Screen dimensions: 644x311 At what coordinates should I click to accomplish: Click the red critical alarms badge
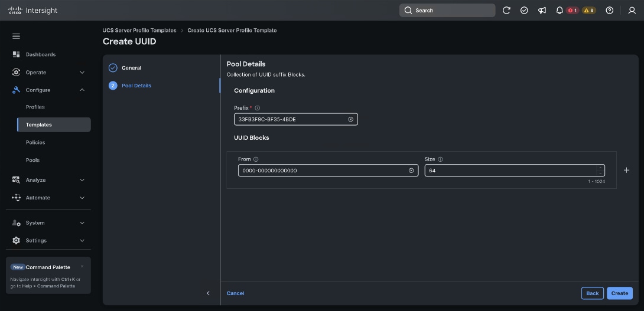(573, 10)
